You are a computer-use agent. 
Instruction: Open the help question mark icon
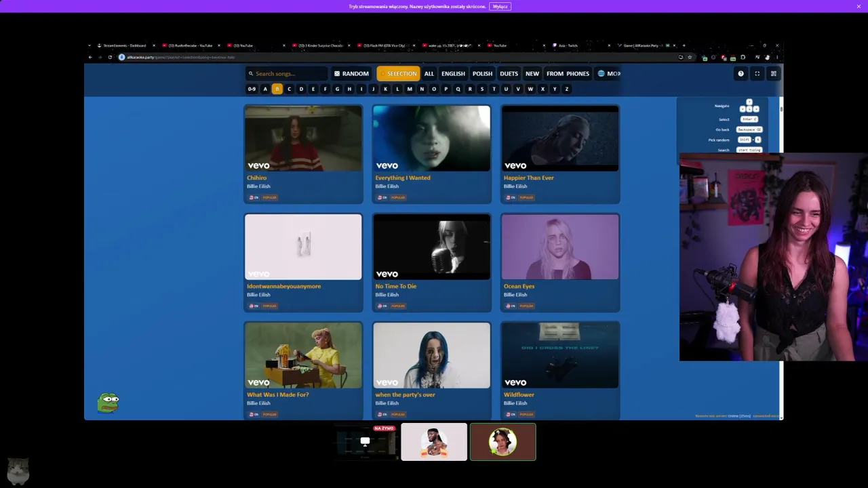(x=741, y=74)
